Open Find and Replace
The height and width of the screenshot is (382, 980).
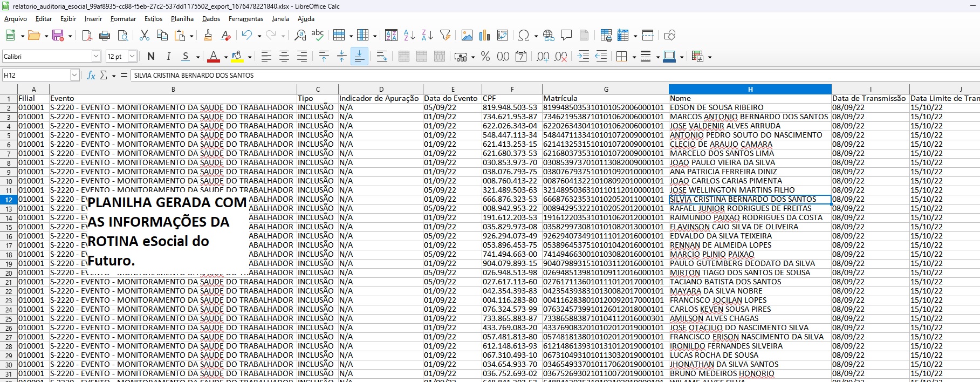[300, 36]
